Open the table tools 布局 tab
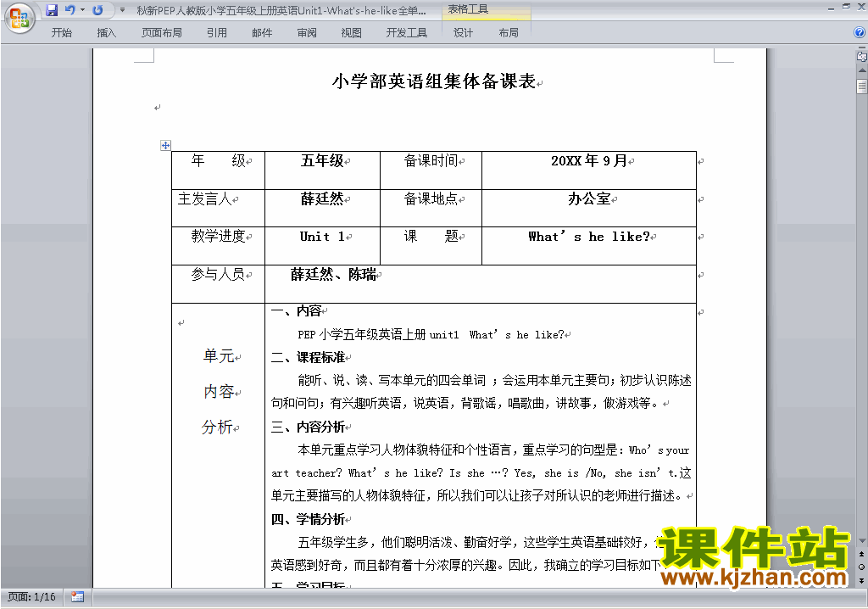The width and height of the screenshot is (868, 609). tap(509, 33)
